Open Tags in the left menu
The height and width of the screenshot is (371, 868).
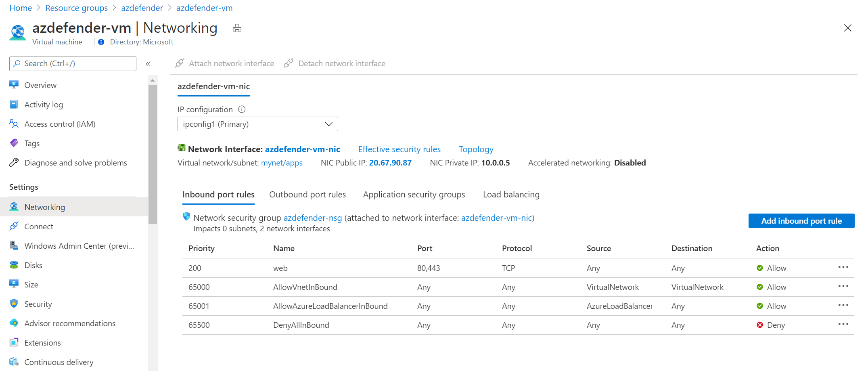click(32, 143)
